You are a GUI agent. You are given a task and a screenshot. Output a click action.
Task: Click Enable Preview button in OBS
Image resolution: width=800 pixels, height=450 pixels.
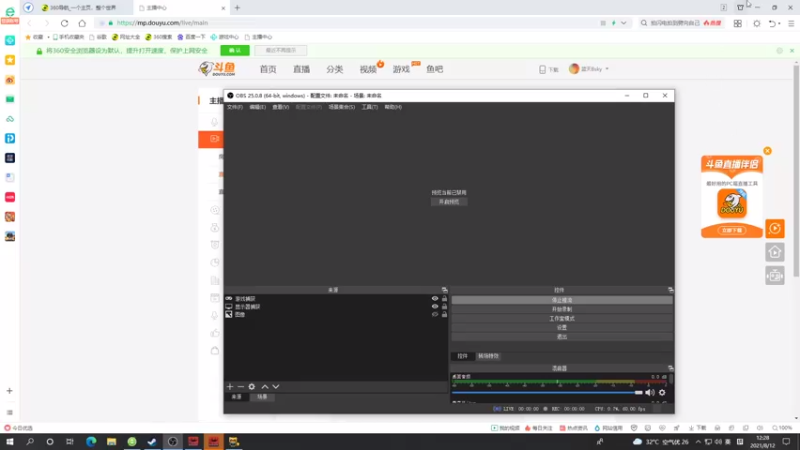tap(449, 202)
